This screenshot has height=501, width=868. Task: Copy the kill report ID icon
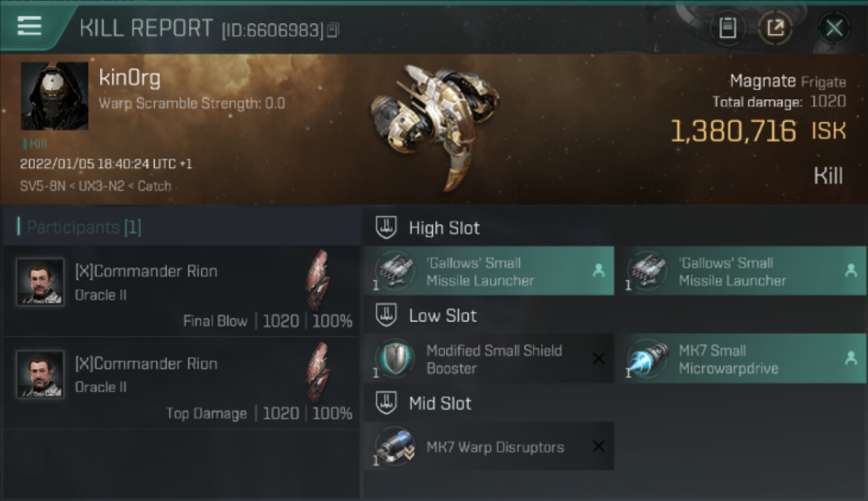point(333,30)
